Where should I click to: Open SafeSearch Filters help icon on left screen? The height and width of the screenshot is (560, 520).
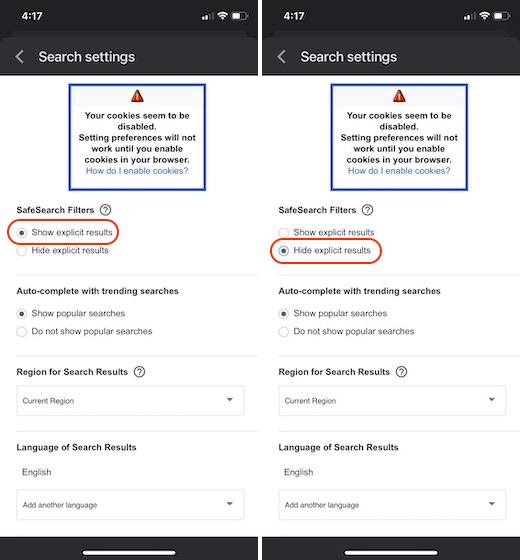[x=105, y=210]
